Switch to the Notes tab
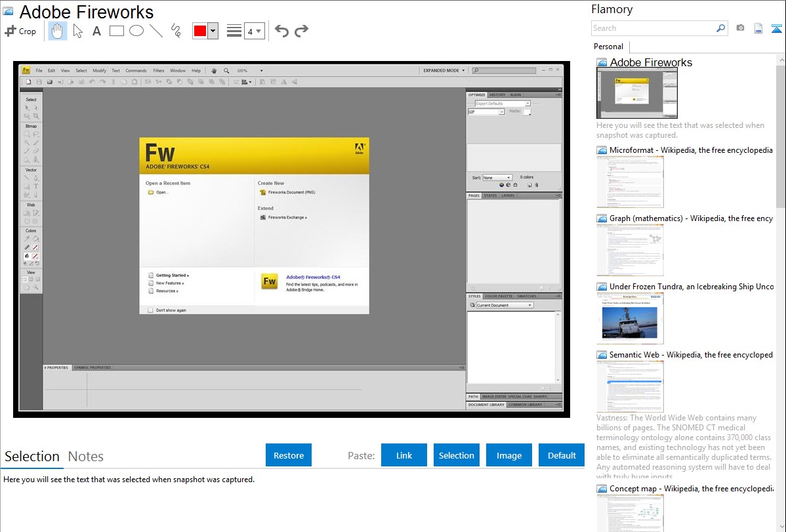The height and width of the screenshot is (532, 786). pyautogui.click(x=86, y=457)
